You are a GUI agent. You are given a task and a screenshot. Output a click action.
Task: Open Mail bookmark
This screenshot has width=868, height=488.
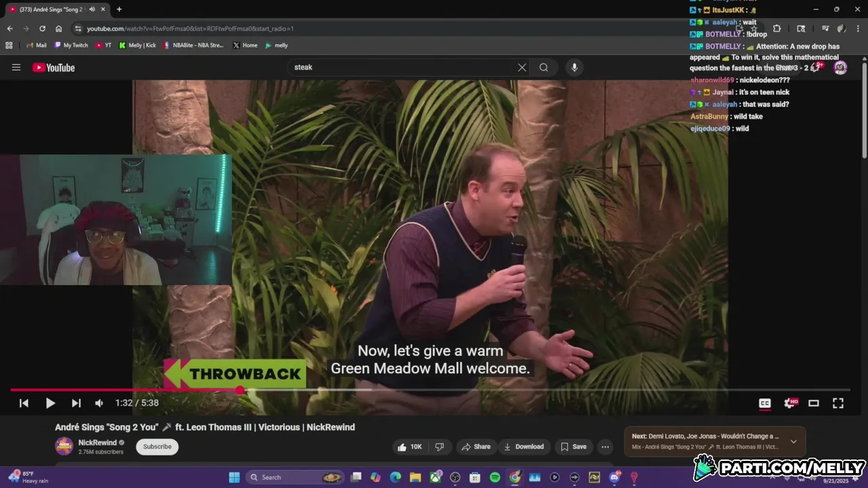[36, 45]
